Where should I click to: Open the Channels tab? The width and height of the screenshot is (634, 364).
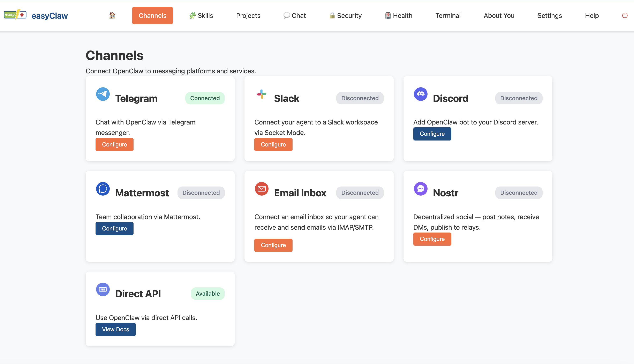coord(152,15)
